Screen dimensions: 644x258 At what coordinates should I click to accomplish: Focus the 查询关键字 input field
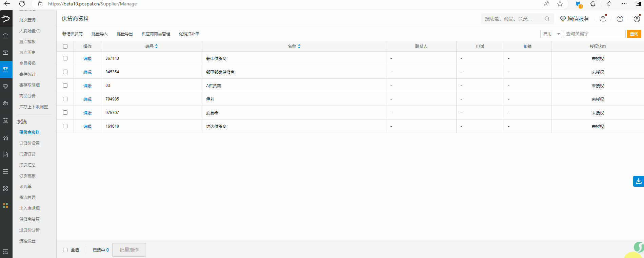594,34
